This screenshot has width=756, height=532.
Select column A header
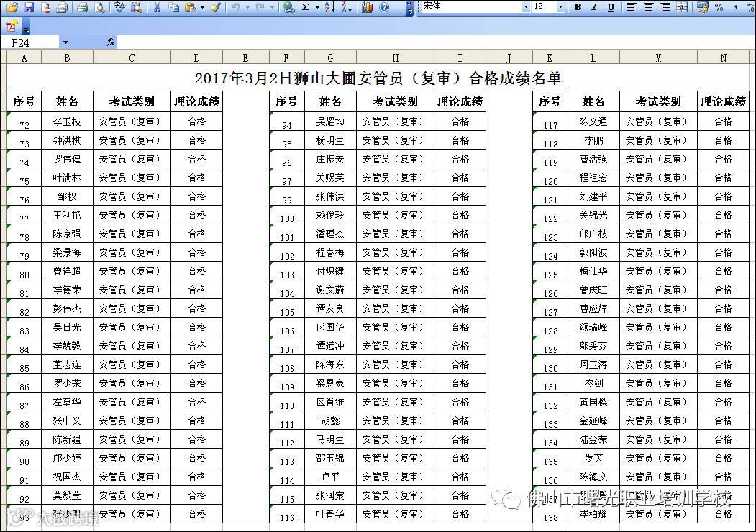coord(24,58)
